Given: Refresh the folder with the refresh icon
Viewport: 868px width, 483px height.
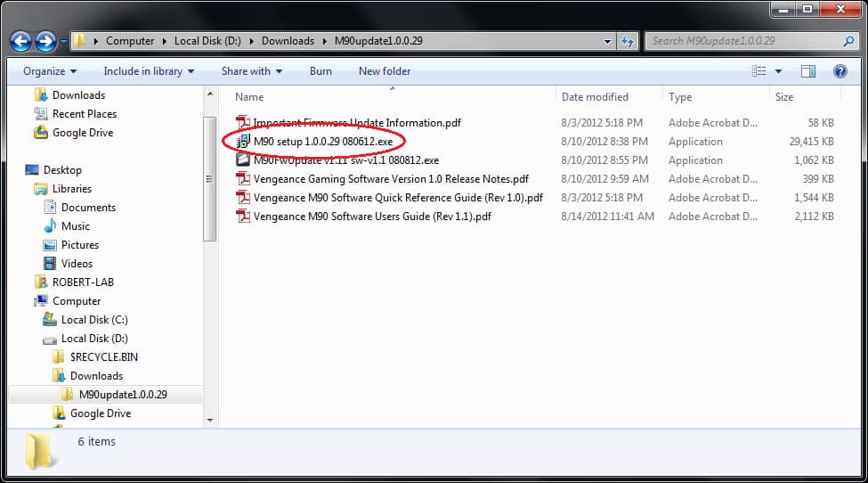Looking at the screenshot, I should 628,41.
